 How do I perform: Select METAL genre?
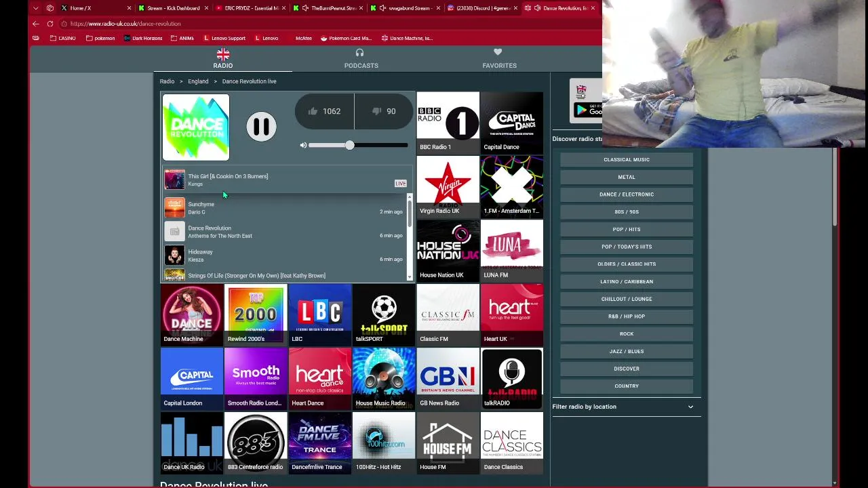tap(627, 177)
